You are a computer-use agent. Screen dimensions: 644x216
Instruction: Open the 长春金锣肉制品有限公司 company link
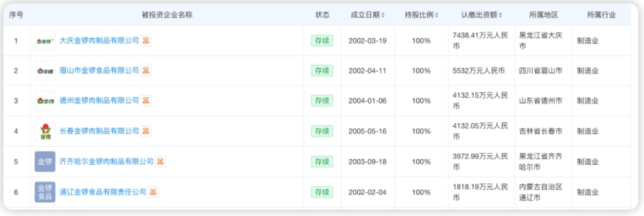coord(99,131)
